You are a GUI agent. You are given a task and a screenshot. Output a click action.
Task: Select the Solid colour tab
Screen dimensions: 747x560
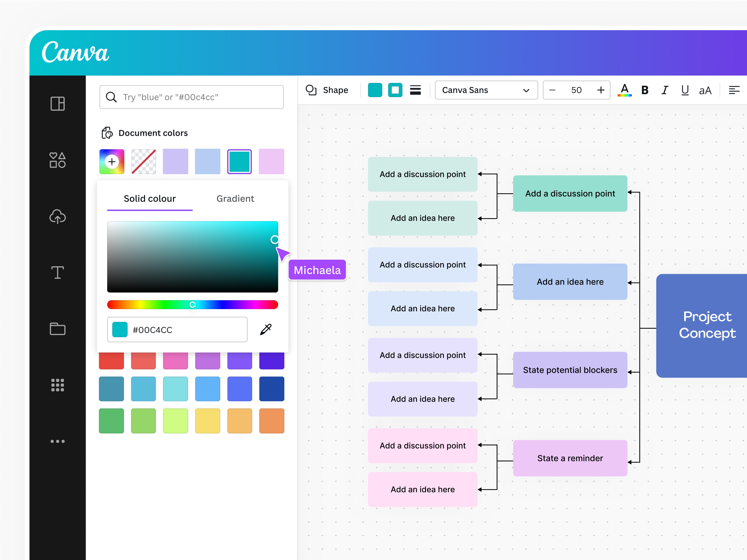pos(150,198)
